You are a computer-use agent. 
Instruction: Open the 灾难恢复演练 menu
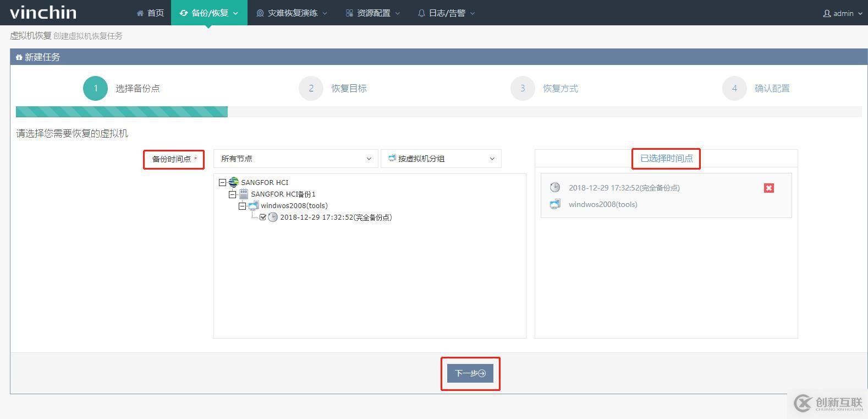(292, 13)
